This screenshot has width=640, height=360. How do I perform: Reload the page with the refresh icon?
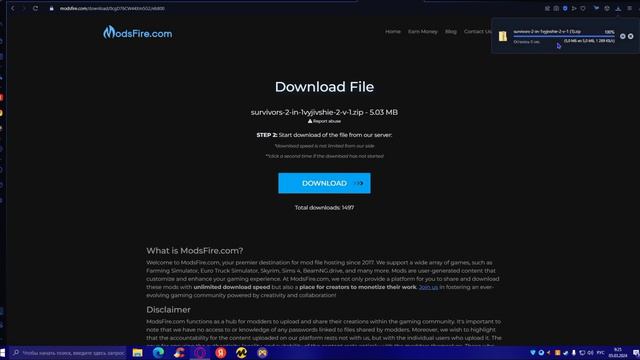pos(36,8)
